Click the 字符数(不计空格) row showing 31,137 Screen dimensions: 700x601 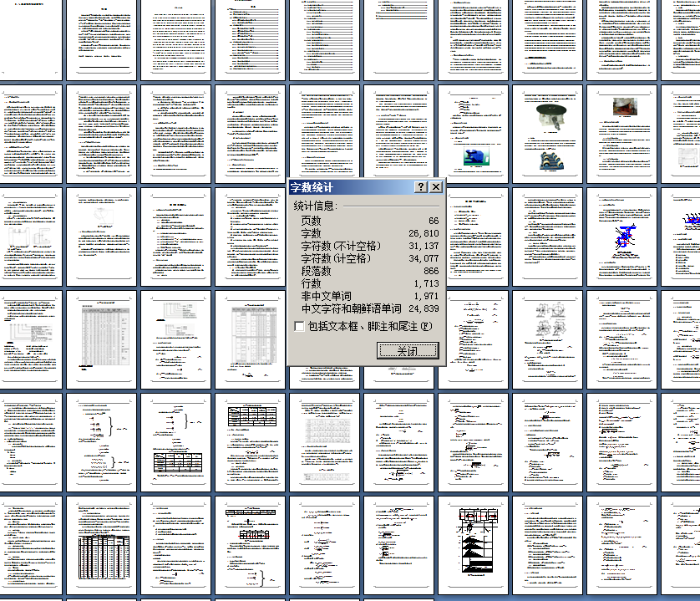tap(370, 246)
